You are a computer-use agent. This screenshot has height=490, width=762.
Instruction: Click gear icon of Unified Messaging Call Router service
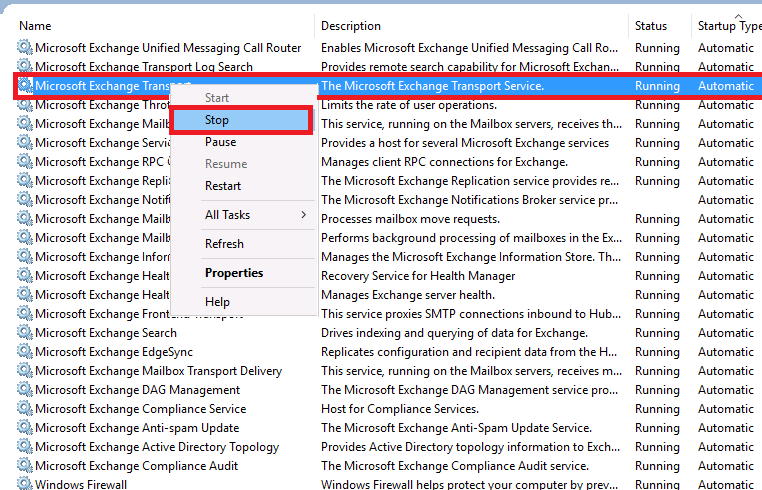pos(24,48)
